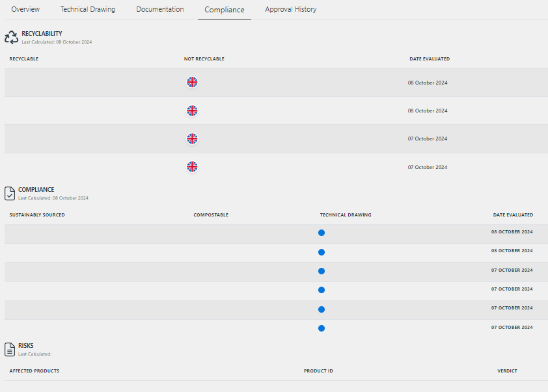Click UK flag in third recyclability row

click(192, 138)
